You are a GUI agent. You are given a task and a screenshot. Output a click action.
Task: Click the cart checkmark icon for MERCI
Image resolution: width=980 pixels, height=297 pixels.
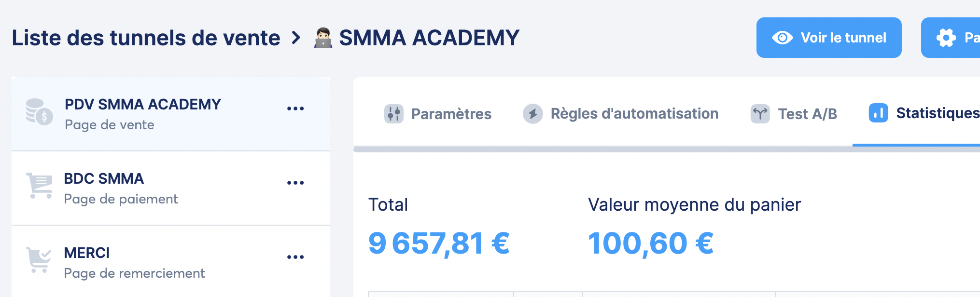(x=39, y=260)
